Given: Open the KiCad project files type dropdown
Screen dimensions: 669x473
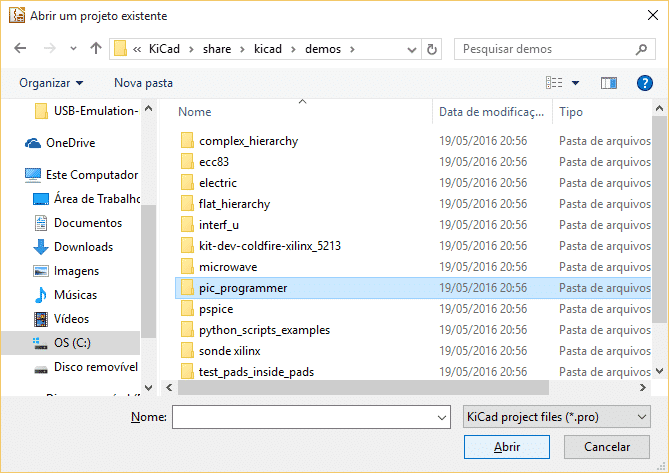Looking at the screenshot, I should coord(556,417).
